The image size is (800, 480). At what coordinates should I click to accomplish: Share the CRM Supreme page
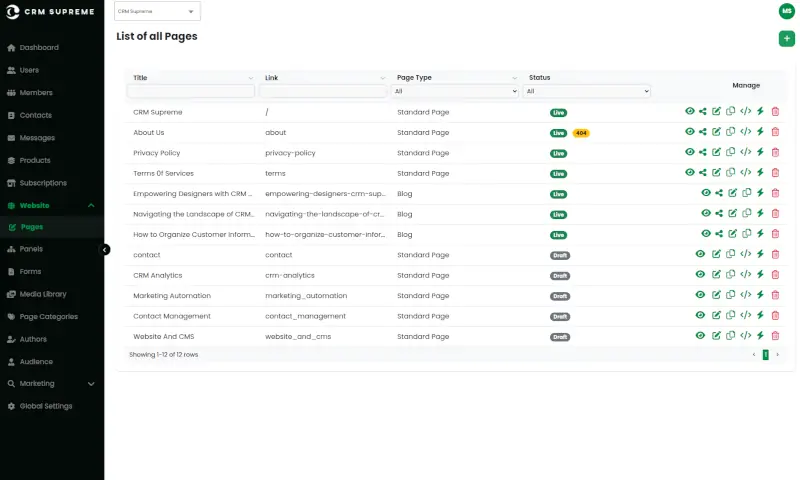(703, 111)
